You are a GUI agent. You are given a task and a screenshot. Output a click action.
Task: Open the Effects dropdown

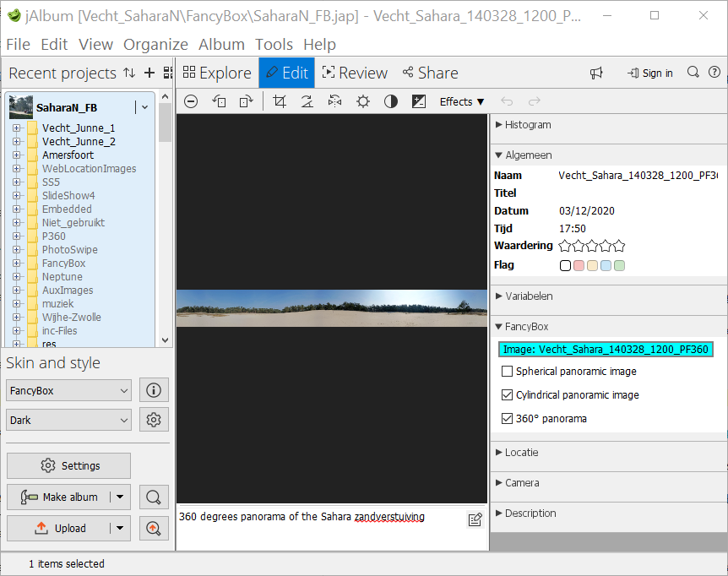coord(462,101)
